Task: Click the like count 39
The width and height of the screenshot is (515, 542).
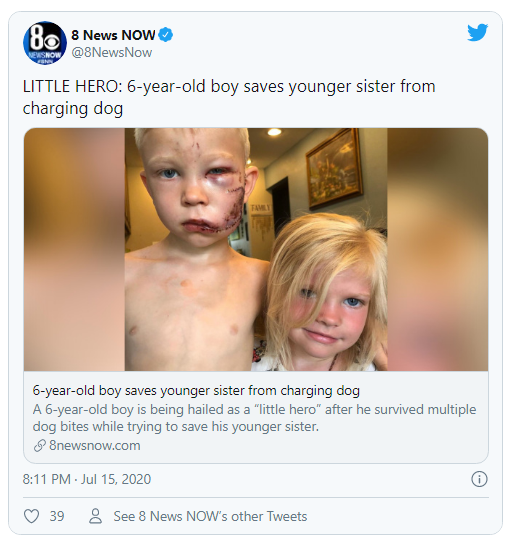Action: coord(57,516)
